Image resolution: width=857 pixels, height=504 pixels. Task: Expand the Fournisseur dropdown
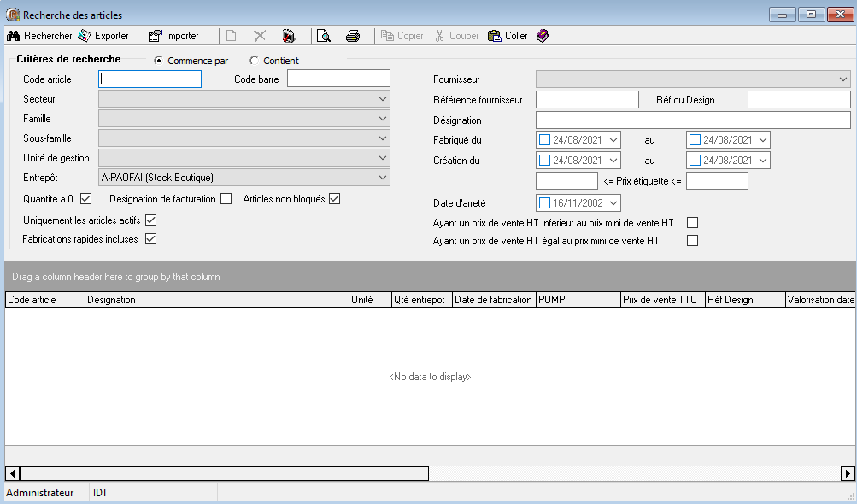(842, 79)
